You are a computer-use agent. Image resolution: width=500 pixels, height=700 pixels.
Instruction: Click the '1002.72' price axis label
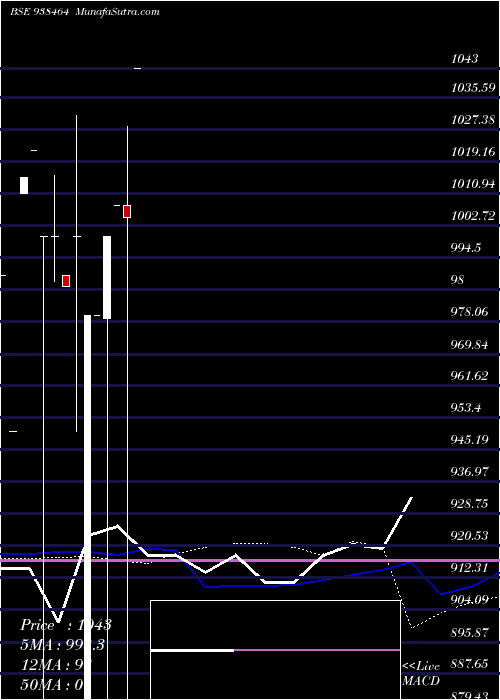tap(473, 216)
